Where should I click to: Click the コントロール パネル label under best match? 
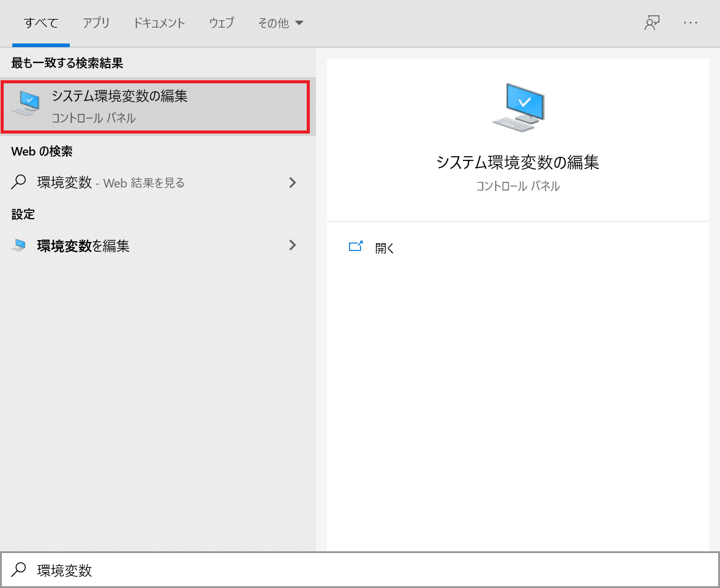(x=93, y=118)
